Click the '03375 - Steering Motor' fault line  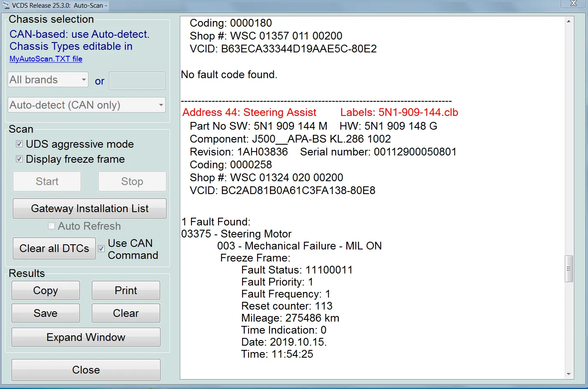point(236,234)
